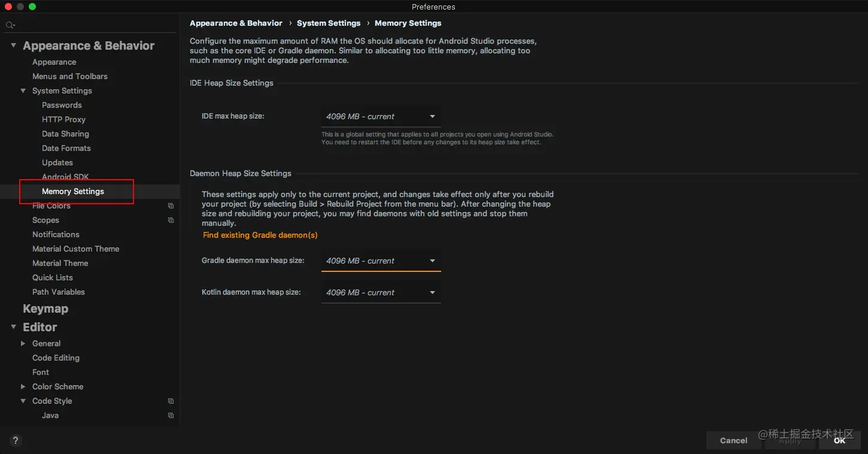Expand the Color Scheme node
Image resolution: width=868 pixels, height=454 pixels.
[23, 386]
